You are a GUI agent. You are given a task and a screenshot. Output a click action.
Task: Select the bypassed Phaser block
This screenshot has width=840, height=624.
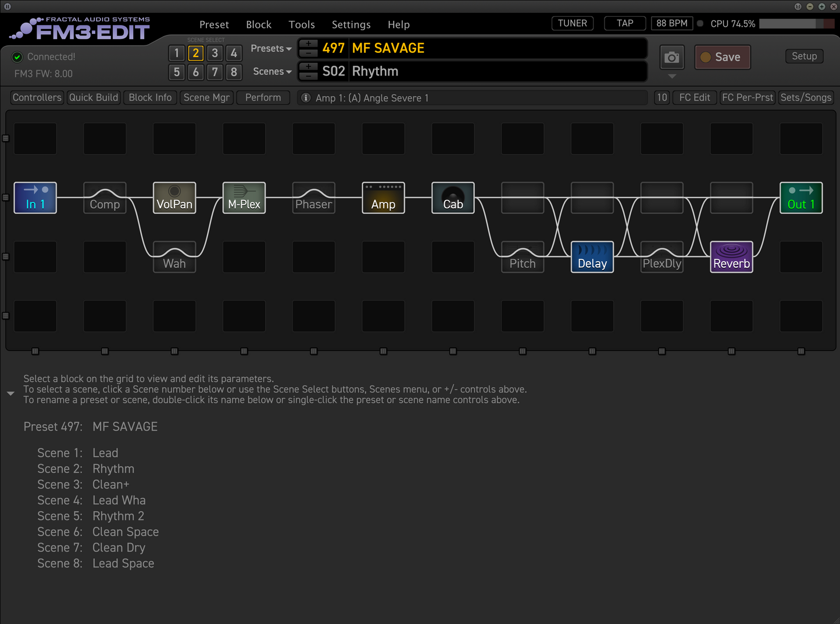pyautogui.click(x=314, y=198)
